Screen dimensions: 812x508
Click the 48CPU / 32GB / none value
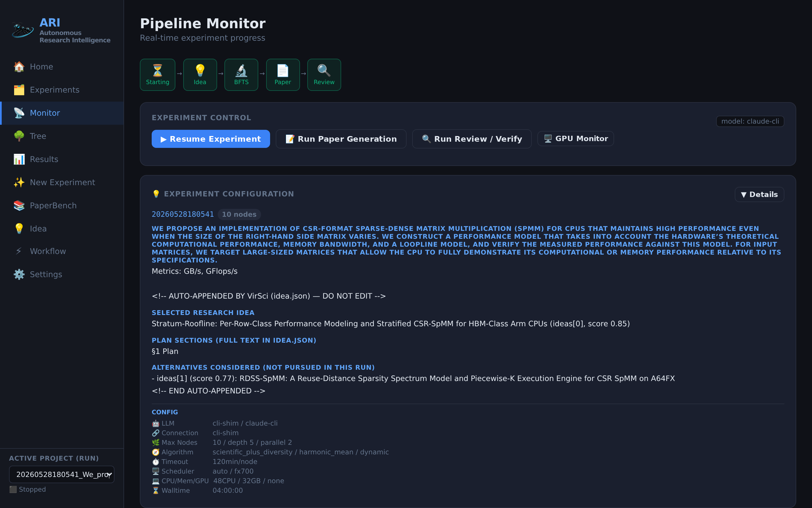pyautogui.click(x=249, y=481)
